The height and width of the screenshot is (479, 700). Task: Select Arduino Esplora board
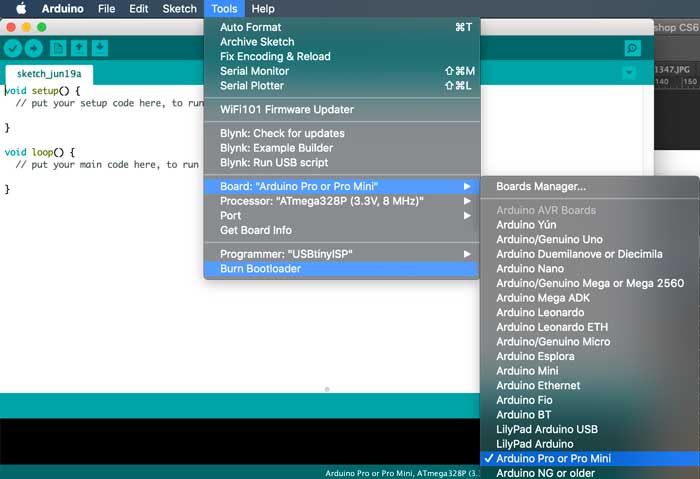point(590,357)
